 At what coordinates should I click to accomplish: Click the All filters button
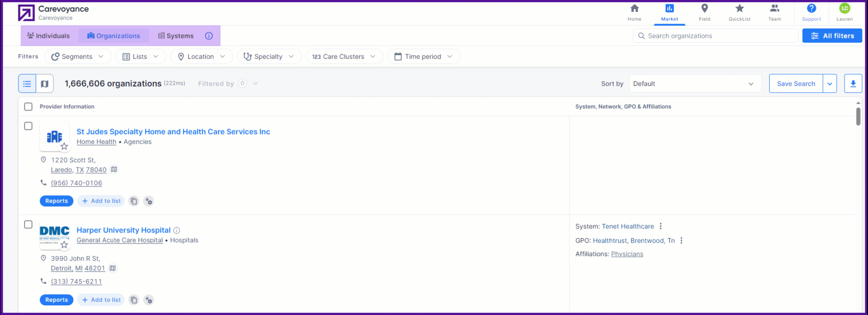tap(832, 36)
